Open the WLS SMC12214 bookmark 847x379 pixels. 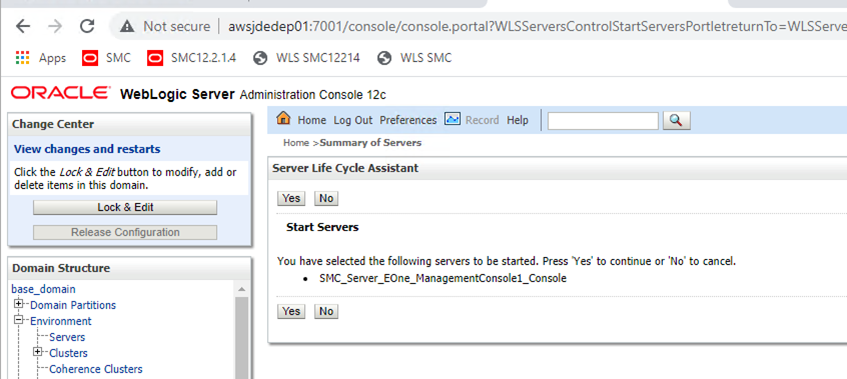tap(306, 58)
